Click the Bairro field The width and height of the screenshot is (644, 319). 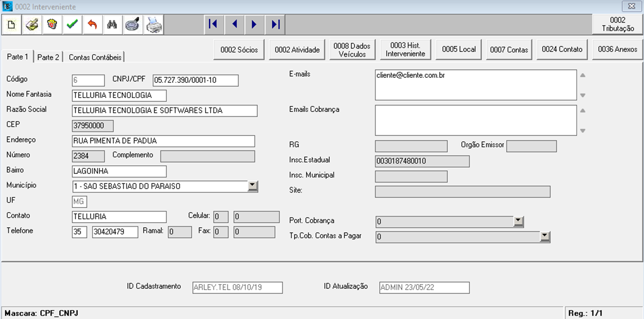click(x=119, y=171)
